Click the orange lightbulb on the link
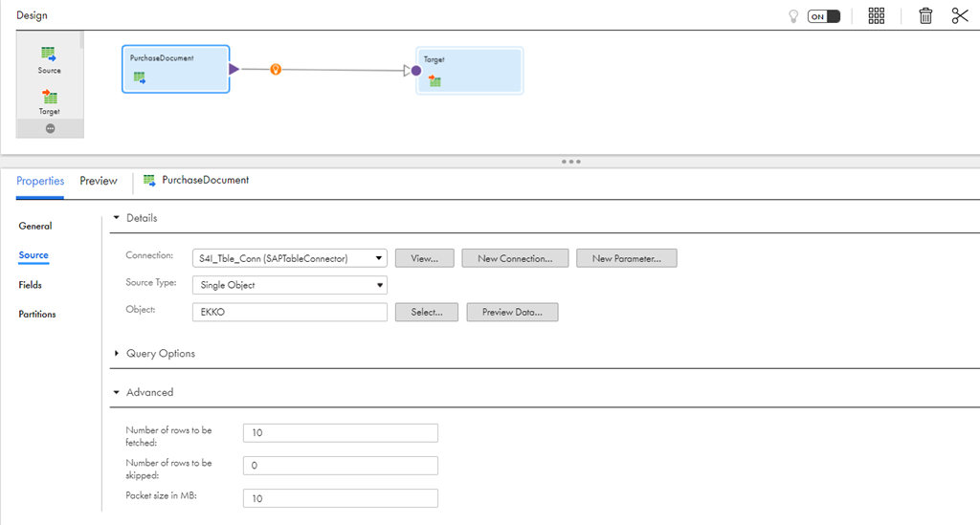The height and width of the screenshot is (525, 980). point(276,69)
